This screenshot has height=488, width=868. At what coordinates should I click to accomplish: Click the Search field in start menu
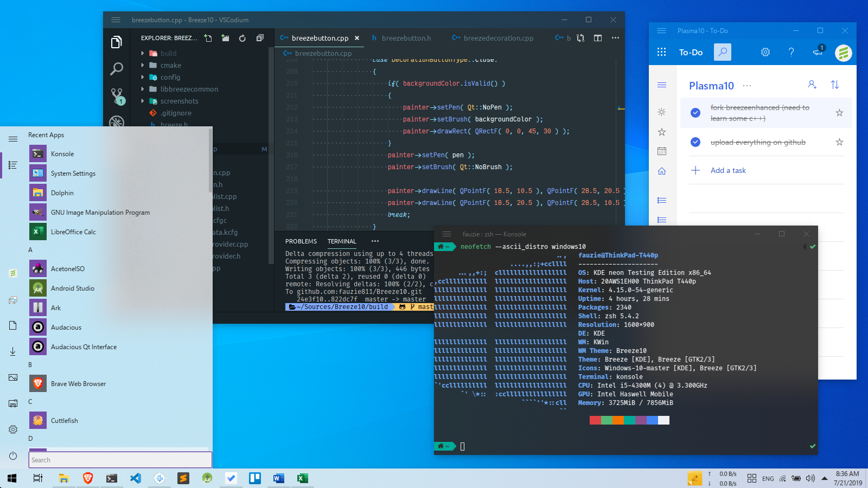point(120,460)
